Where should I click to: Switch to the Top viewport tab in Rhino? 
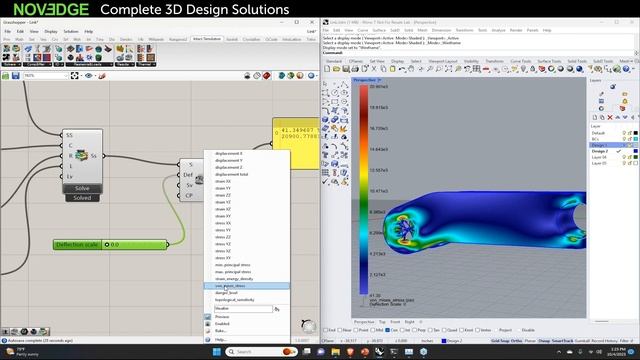[x=382, y=322]
